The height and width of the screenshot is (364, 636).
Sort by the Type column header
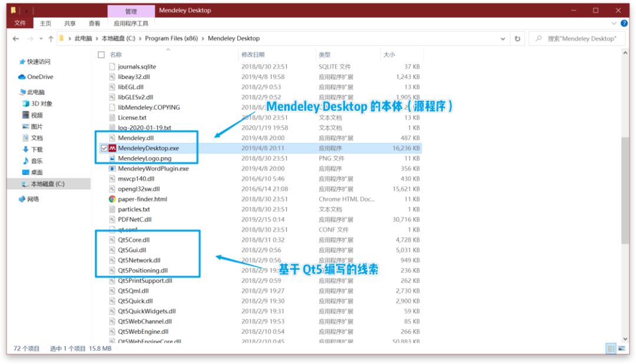[x=324, y=54]
